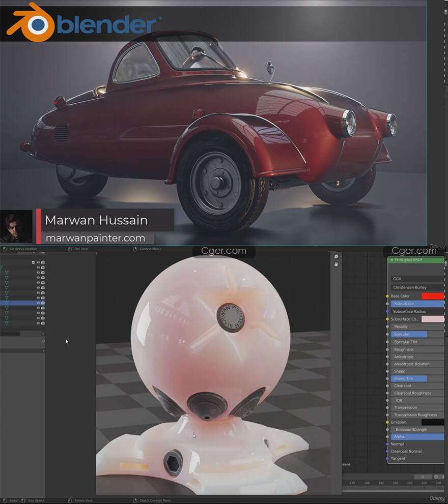The image size is (448, 504).
Task: Click the timeline current frame field
Action: tap(423, 477)
